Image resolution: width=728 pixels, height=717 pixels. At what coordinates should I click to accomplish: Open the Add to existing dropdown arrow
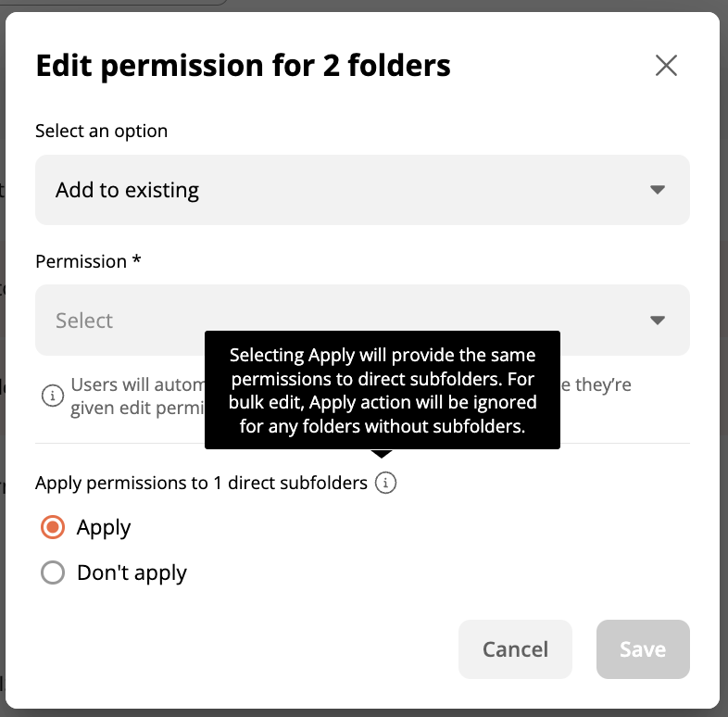[x=658, y=190]
